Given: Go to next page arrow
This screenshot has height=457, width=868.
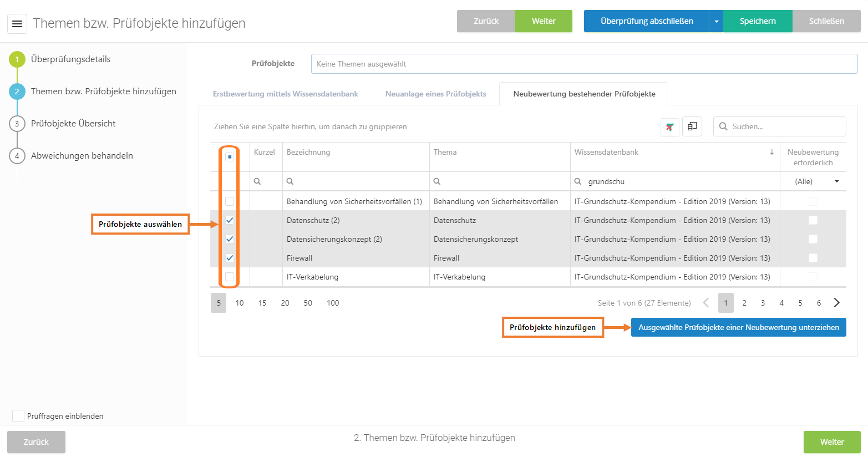Looking at the screenshot, I should pos(836,303).
